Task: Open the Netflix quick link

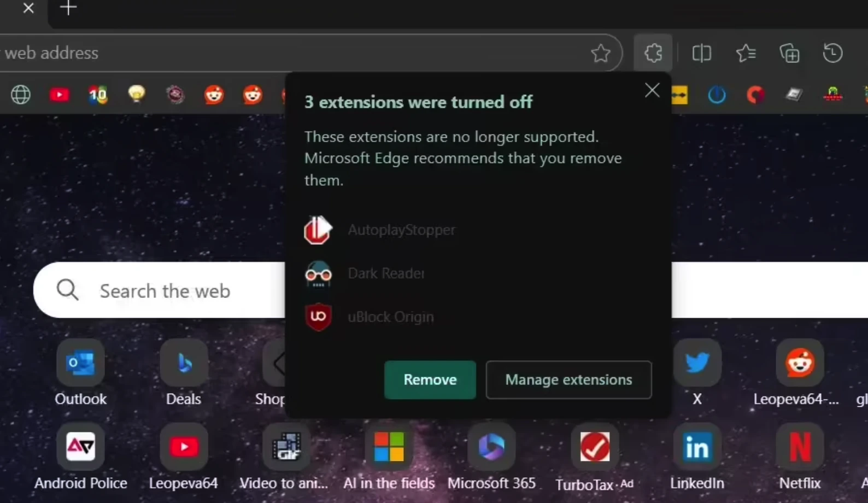Action: (800, 457)
